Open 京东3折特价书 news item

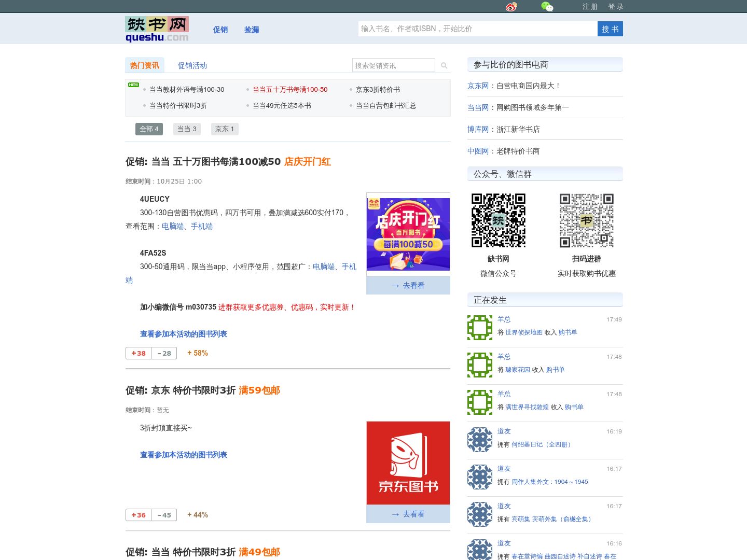pyautogui.click(x=378, y=90)
